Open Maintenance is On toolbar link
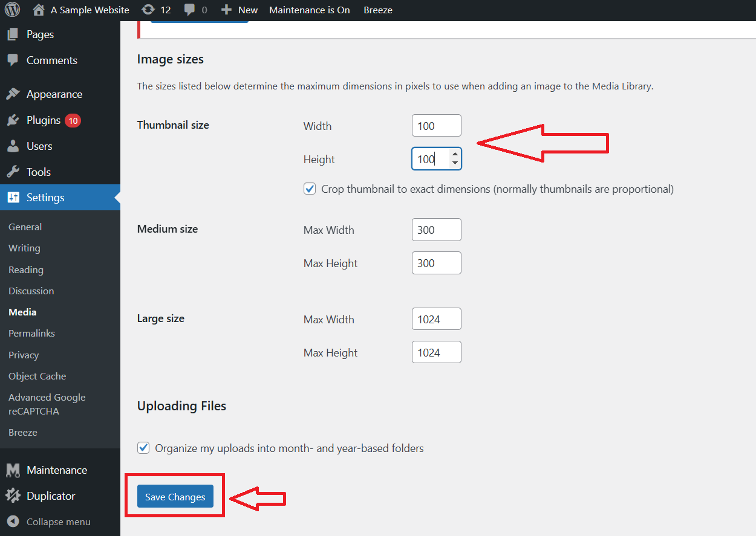The width and height of the screenshot is (756, 536). (x=309, y=10)
